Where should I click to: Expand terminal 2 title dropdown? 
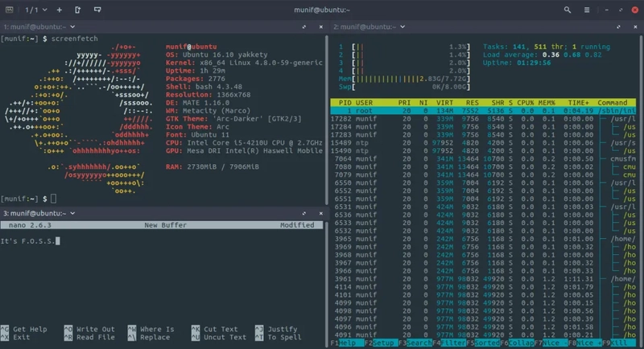pyautogui.click(x=402, y=27)
